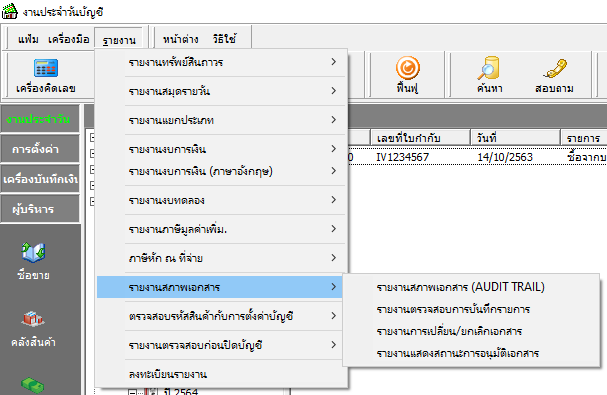Open the แฟ้ม menu
The width and height of the screenshot is (607, 395).
28,39
